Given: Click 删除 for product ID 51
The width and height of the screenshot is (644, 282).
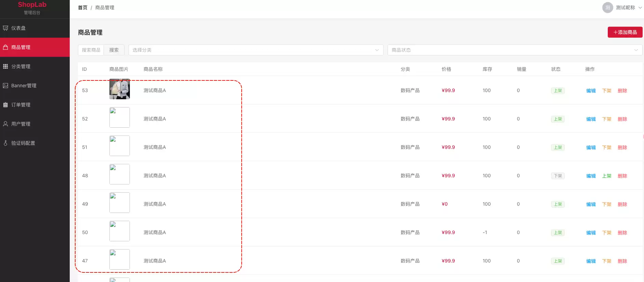Looking at the screenshot, I should (x=622, y=148).
